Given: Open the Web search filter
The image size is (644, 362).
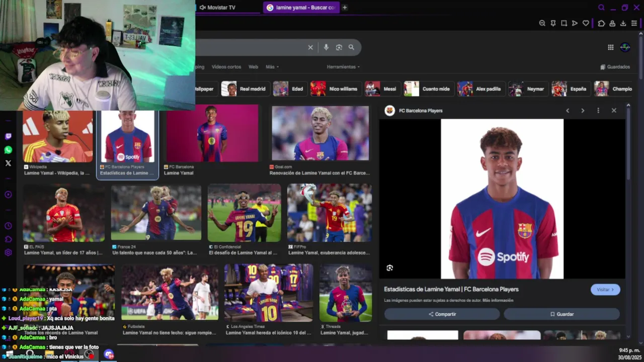Looking at the screenshot, I should (x=253, y=67).
